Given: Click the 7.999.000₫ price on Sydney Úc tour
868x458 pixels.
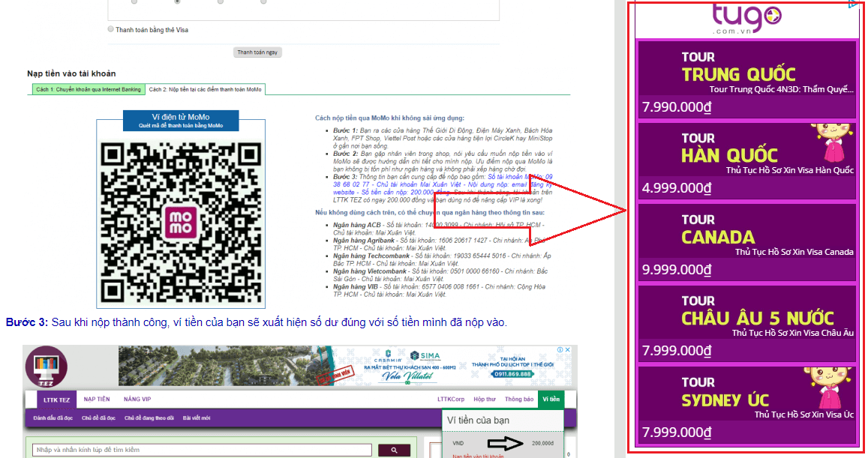Looking at the screenshot, I should click(677, 432).
